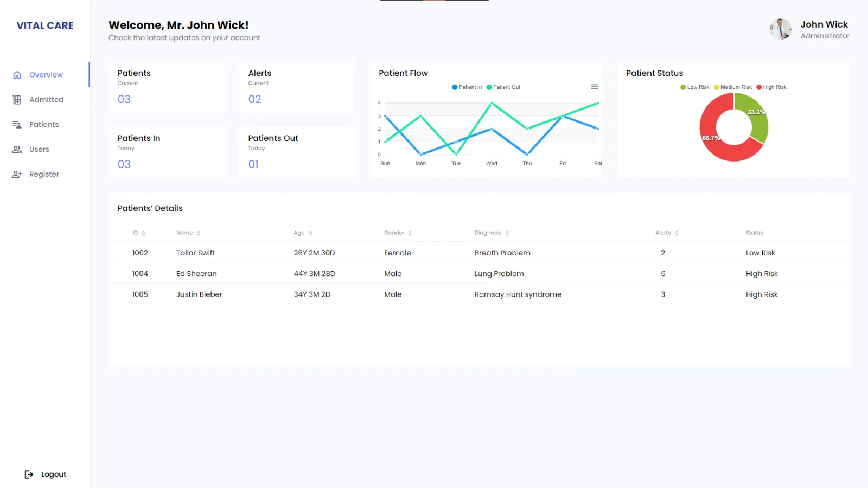Screen dimensions: 868x488
Task: Click patient ID 1004 cell
Action: pos(140,274)
